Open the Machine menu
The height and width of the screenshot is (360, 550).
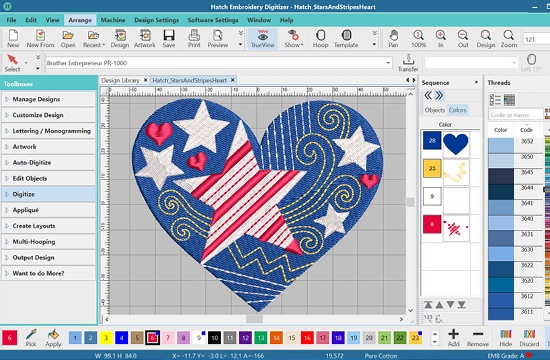coord(113,20)
